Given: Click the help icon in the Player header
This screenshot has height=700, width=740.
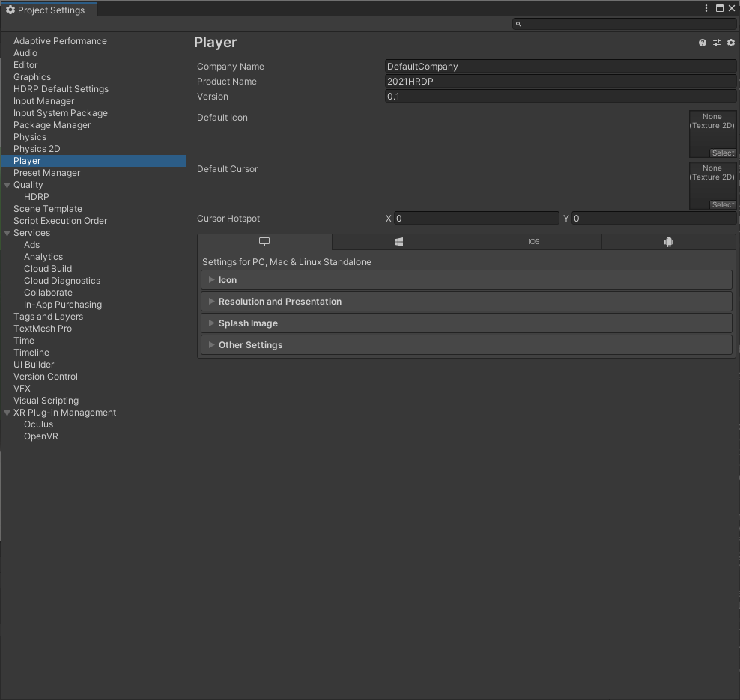Looking at the screenshot, I should pos(702,43).
